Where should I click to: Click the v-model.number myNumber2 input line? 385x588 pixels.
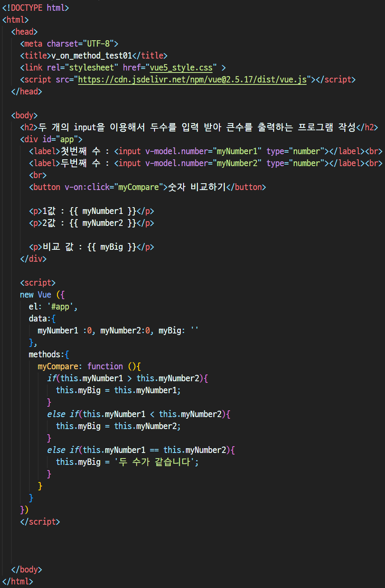click(x=206, y=163)
